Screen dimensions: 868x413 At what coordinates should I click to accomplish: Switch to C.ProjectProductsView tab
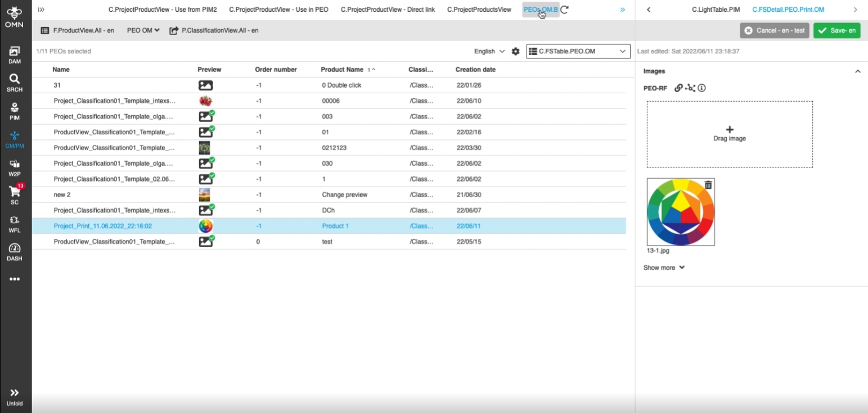(479, 10)
